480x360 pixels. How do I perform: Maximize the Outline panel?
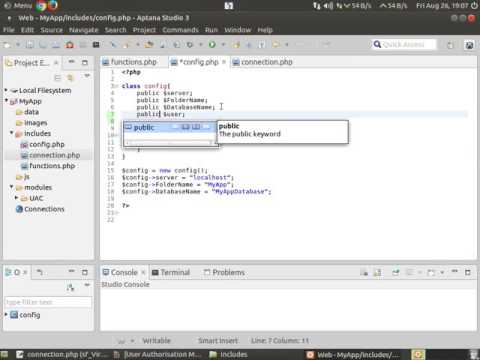coord(85,272)
